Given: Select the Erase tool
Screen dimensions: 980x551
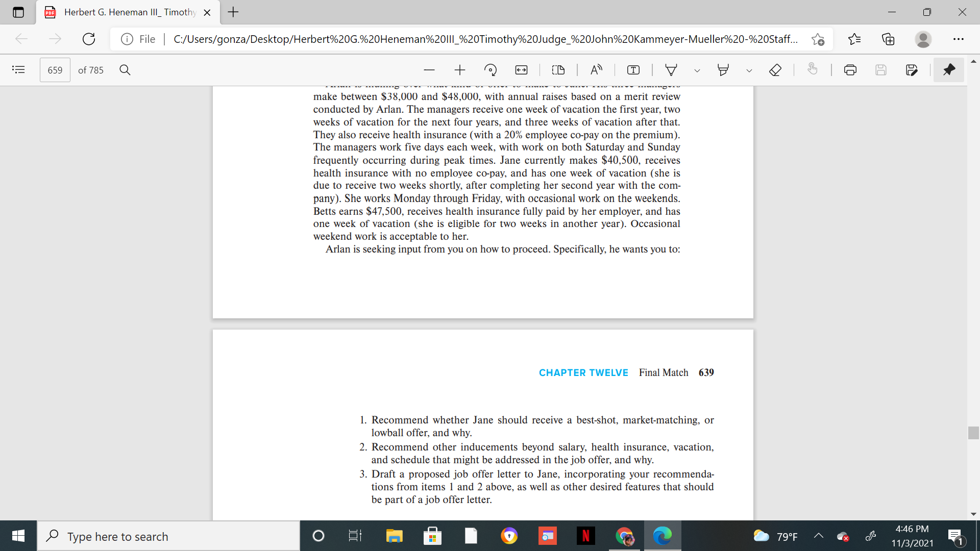Looking at the screenshot, I should [775, 70].
